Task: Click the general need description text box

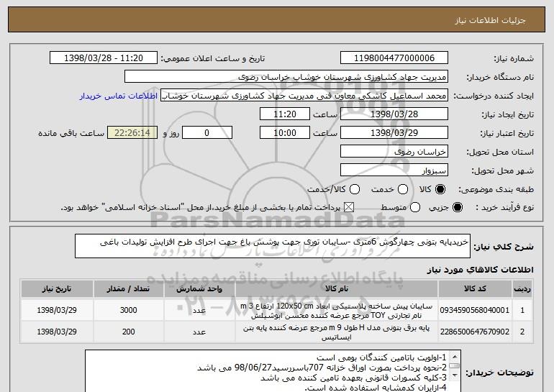Action: pos(273,246)
